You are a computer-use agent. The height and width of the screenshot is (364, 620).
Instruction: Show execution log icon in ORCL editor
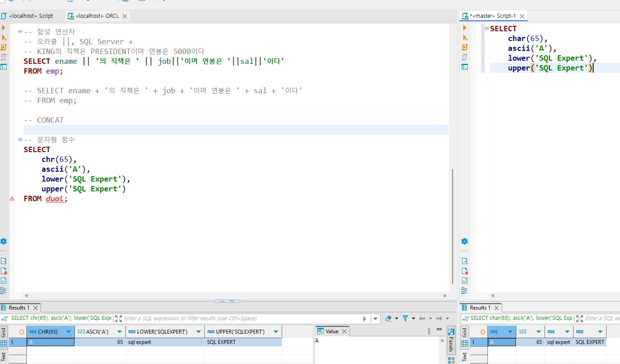[x=4, y=271]
